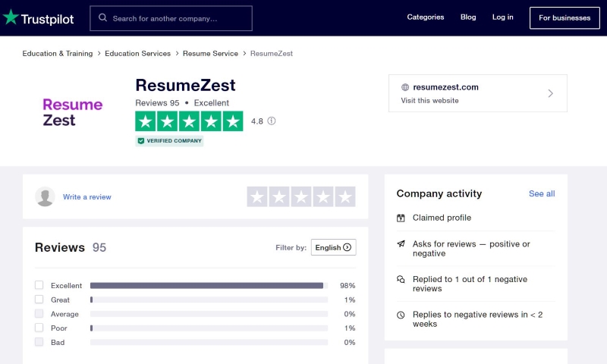Click the For businesses button

click(565, 17)
